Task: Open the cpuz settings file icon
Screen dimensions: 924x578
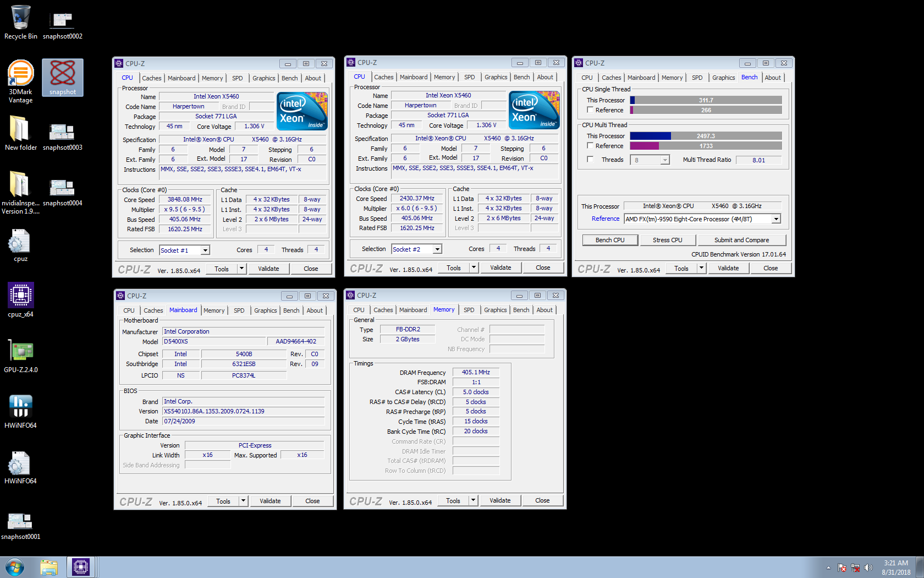Action: 21,245
